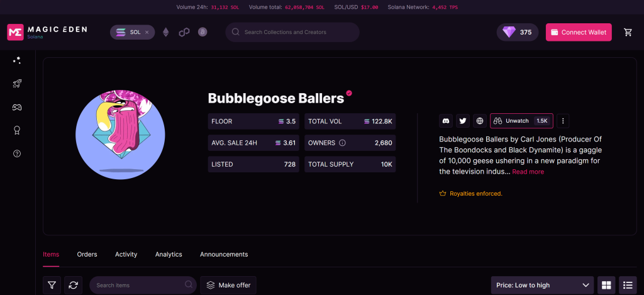Open the award ribbon sidebar icon
This screenshot has height=295, width=644.
click(17, 131)
